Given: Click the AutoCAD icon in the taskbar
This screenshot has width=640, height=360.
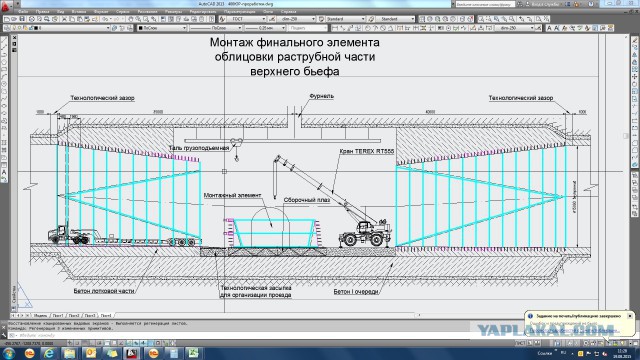Looking at the screenshot, I should tap(131, 353).
